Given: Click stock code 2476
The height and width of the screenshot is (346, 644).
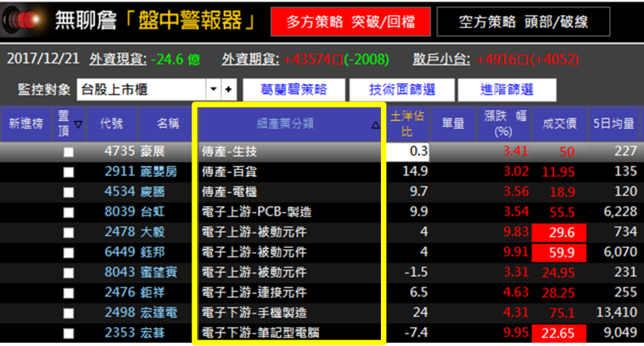Looking at the screenshot, I should pyautogui.click(x=119, y=292).
